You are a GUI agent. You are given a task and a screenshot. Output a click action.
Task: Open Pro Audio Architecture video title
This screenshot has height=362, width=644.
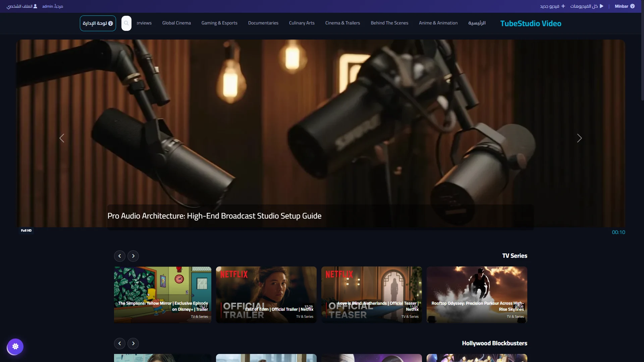coord(214,216)
